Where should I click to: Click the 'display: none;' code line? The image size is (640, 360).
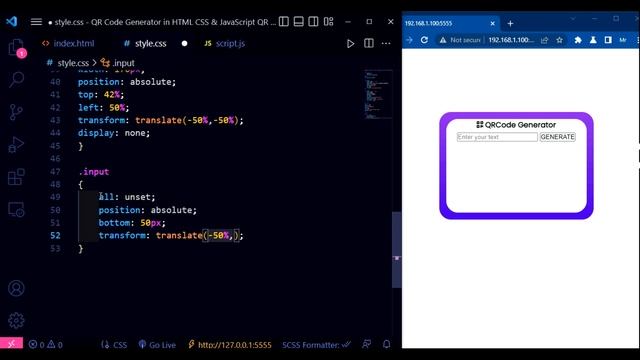(114, 133)
